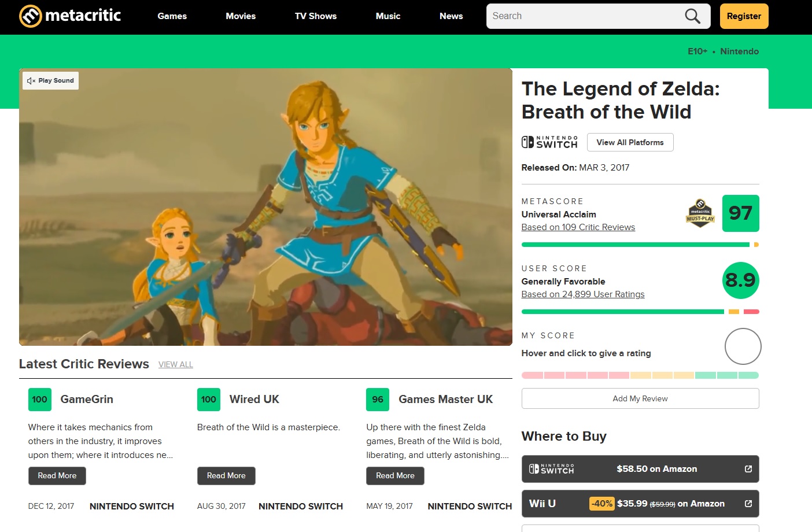Click Wired UK publication name

pyautogui.click(x=254, y=400)
